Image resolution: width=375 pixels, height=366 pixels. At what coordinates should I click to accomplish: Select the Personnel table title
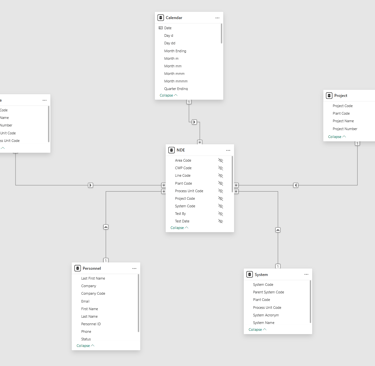92,268
